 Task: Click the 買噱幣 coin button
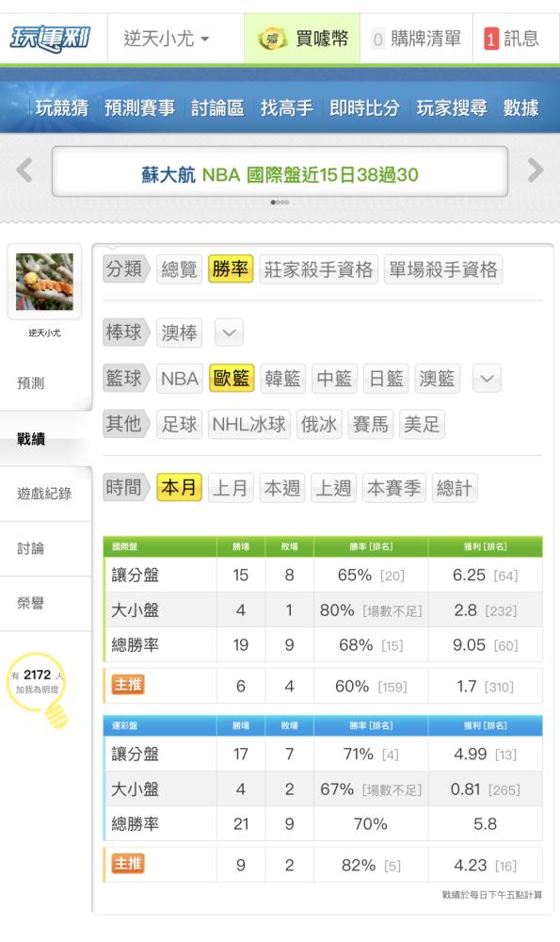click(x=302, y=39)
